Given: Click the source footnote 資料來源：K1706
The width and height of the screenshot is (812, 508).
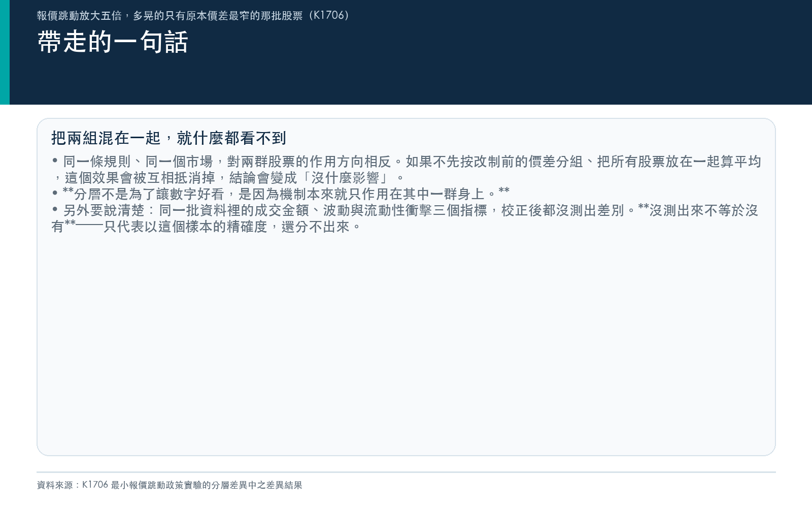Looking at the screenshot, I should 170,485.
